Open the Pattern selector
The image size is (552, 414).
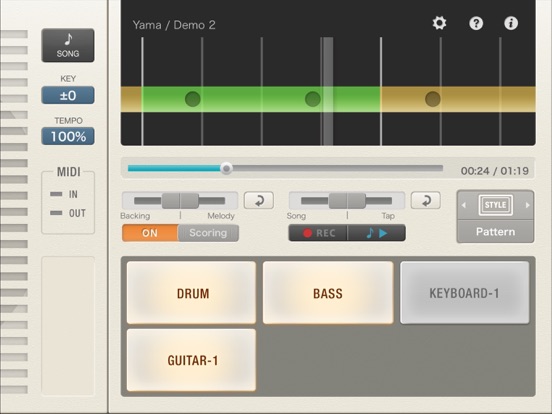[x=495, y=232]
